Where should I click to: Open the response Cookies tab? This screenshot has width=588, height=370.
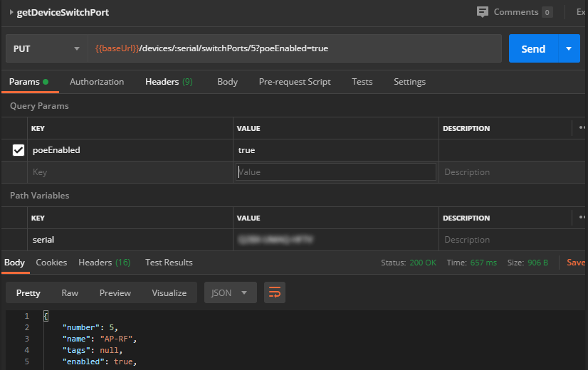coord(51,263)
